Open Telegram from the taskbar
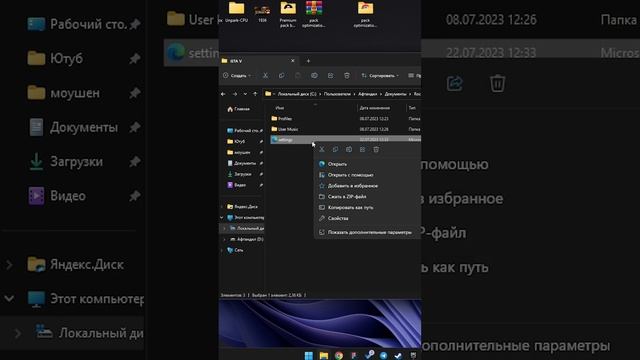This screenshot has height=360, width=640. 384,356
